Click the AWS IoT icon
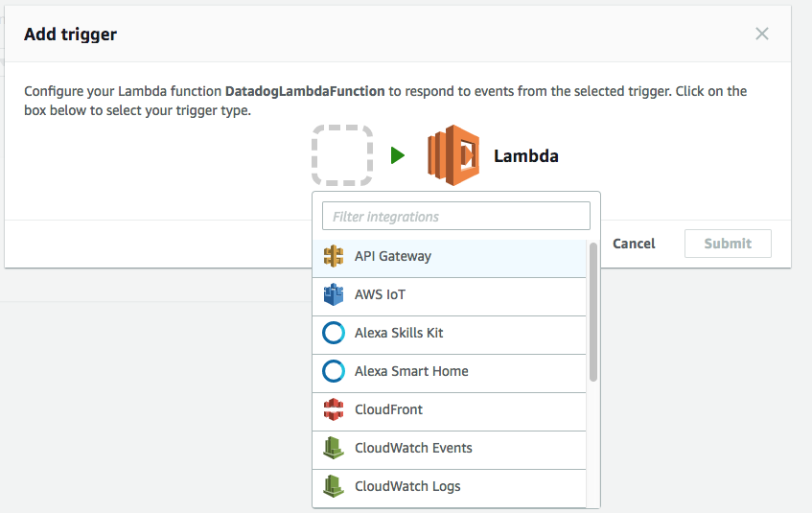Image resolution: width=812 pixels, height=513 pixels. click(x=334, y=294)
